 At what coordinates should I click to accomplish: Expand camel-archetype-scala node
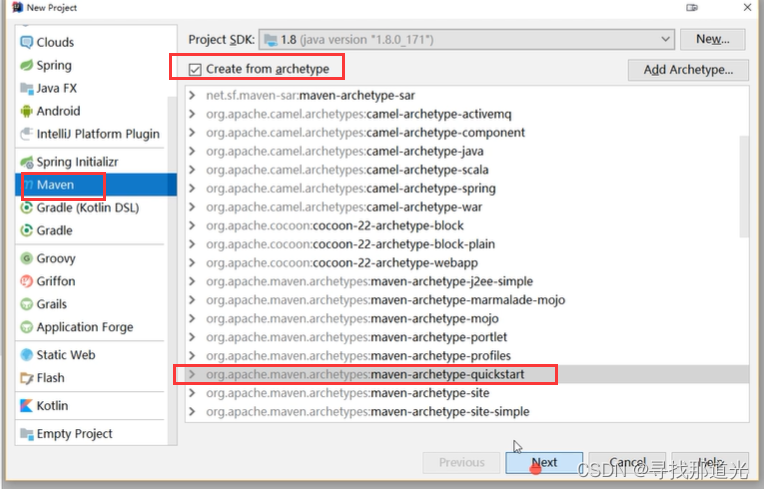point(192,169)
